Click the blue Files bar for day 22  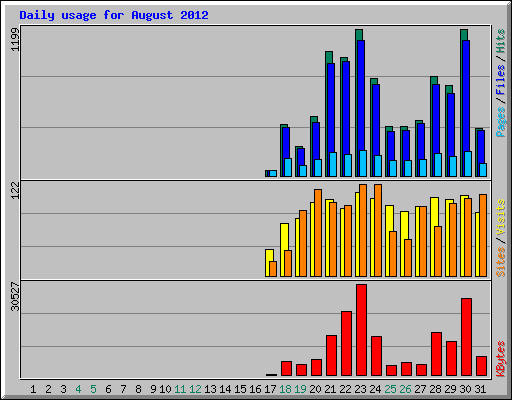click(x=346, y=108)
